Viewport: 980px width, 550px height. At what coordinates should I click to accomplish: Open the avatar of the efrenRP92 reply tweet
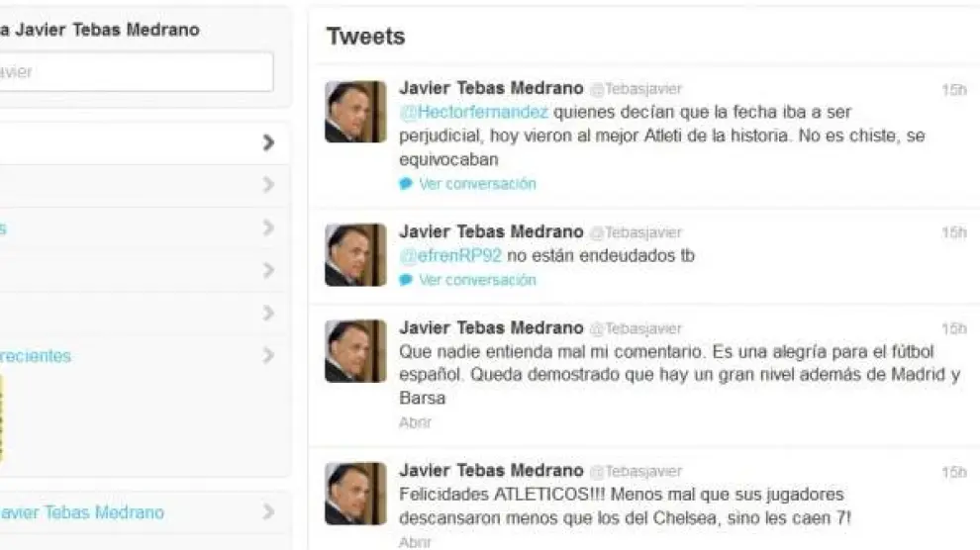click(x=355, y=254)
